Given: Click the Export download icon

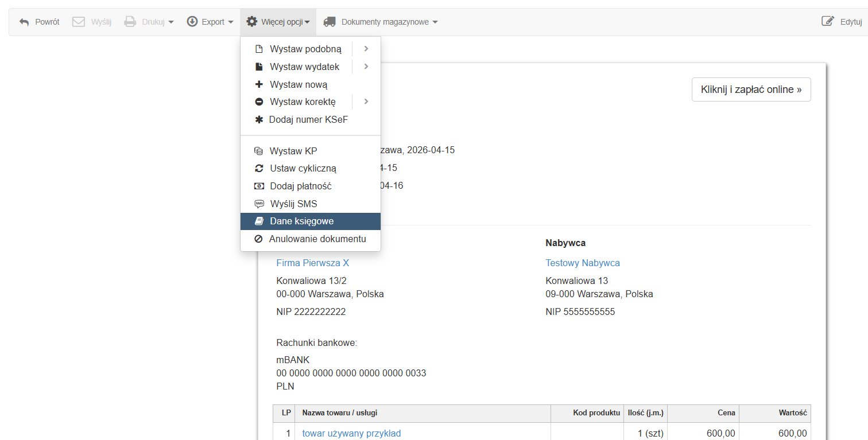Looking at the screenshot, I should tap(192, 22).
